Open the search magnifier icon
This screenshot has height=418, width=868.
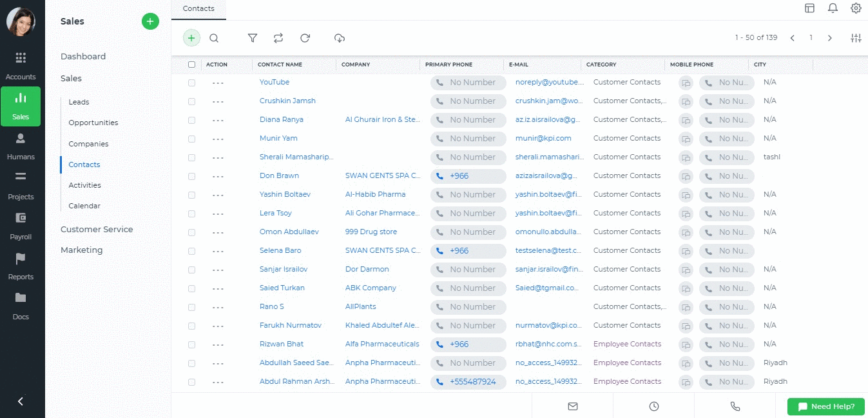214,38
